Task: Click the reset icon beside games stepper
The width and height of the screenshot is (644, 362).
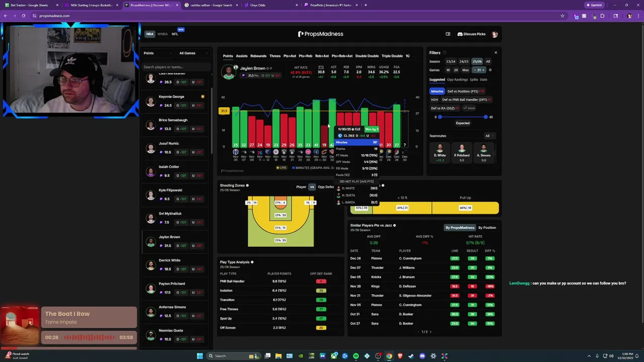Action: click(490, 70)
